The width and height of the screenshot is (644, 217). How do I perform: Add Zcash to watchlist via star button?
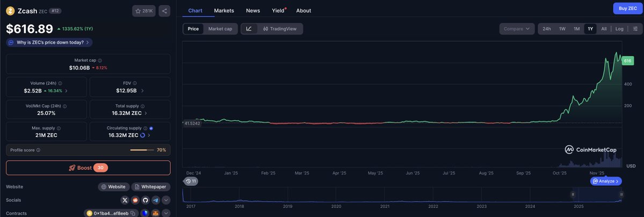pos(144,11)
